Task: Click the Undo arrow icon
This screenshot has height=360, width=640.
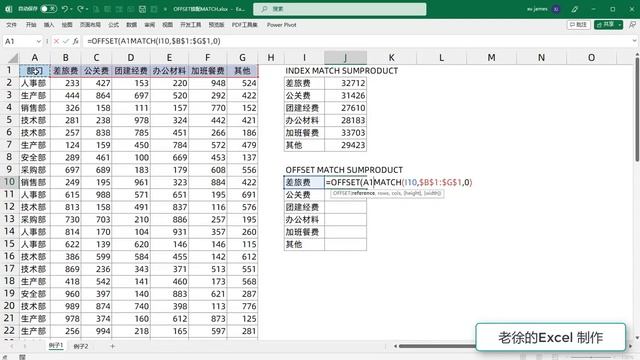Action: coord(64,9)
